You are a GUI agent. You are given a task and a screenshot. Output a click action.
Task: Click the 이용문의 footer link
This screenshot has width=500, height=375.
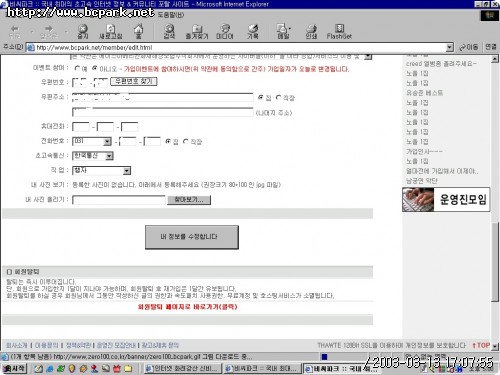46,345
